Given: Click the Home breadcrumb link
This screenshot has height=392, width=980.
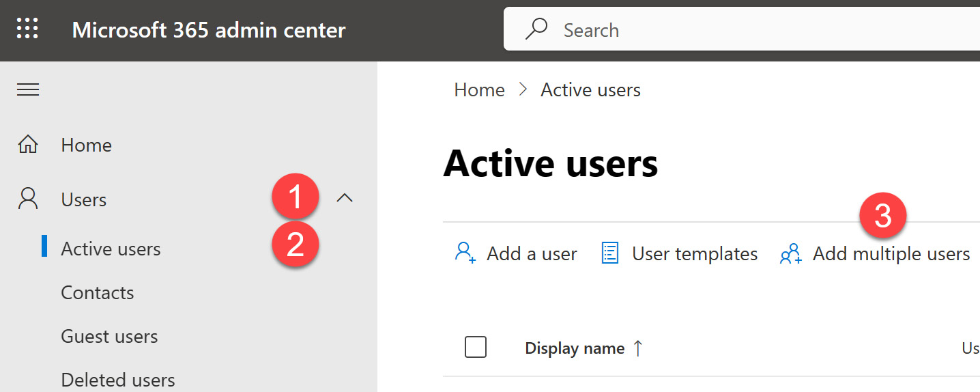Looking at the screenshot, I should point(480,90).
